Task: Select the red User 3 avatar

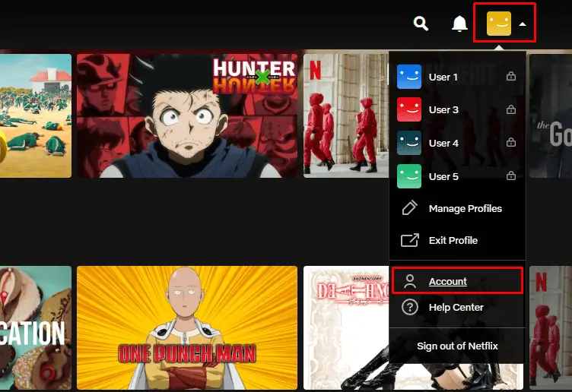Action: click(409, 109)
